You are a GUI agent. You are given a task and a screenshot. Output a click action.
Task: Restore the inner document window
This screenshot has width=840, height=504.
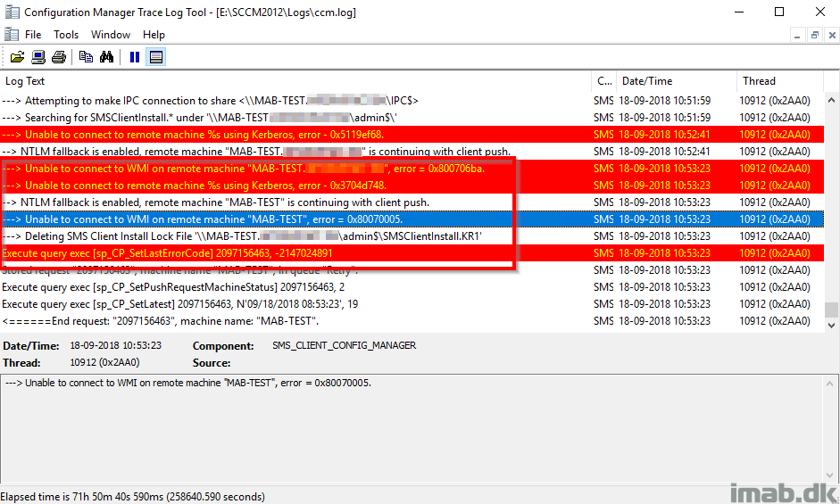pos(814,35)
